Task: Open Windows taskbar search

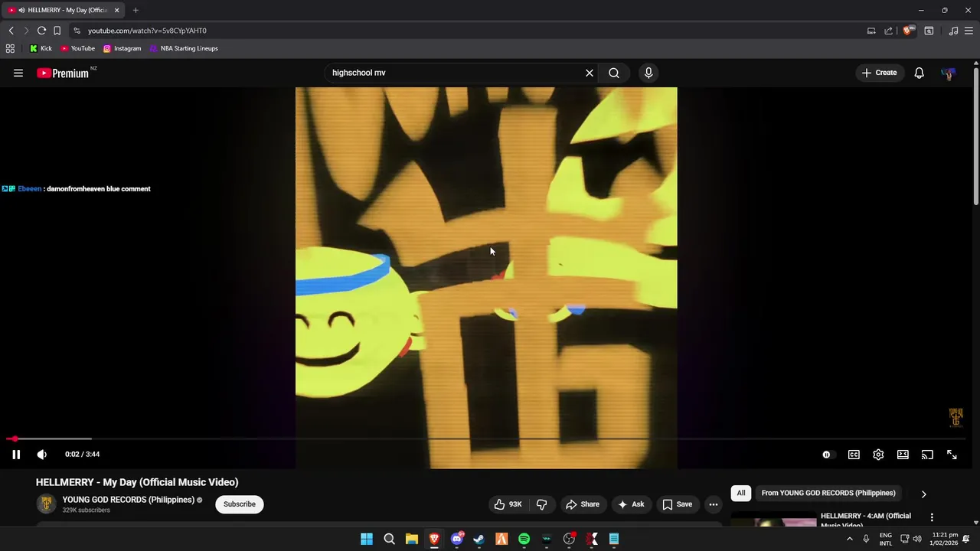Action: pos(389,539)
